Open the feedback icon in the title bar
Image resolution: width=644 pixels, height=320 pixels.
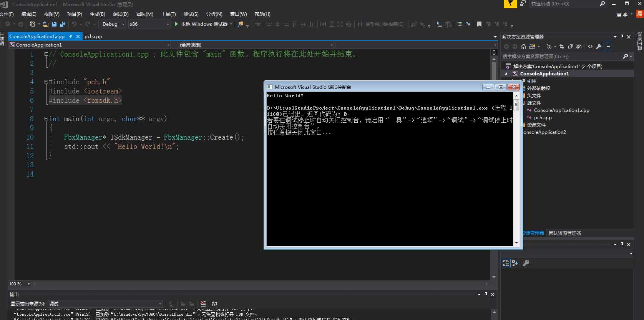[x=523, y=4]
